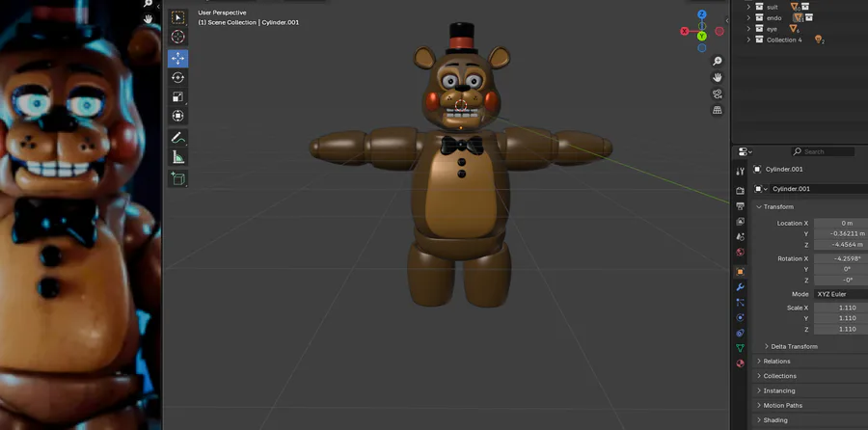Open the World properties tab

coord(740,252)
